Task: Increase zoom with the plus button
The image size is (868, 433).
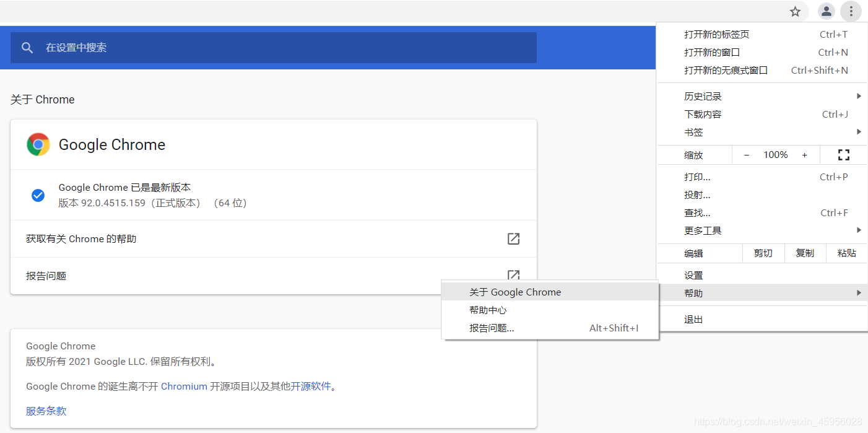Action: pyautogui.click(x=805, y=155)
